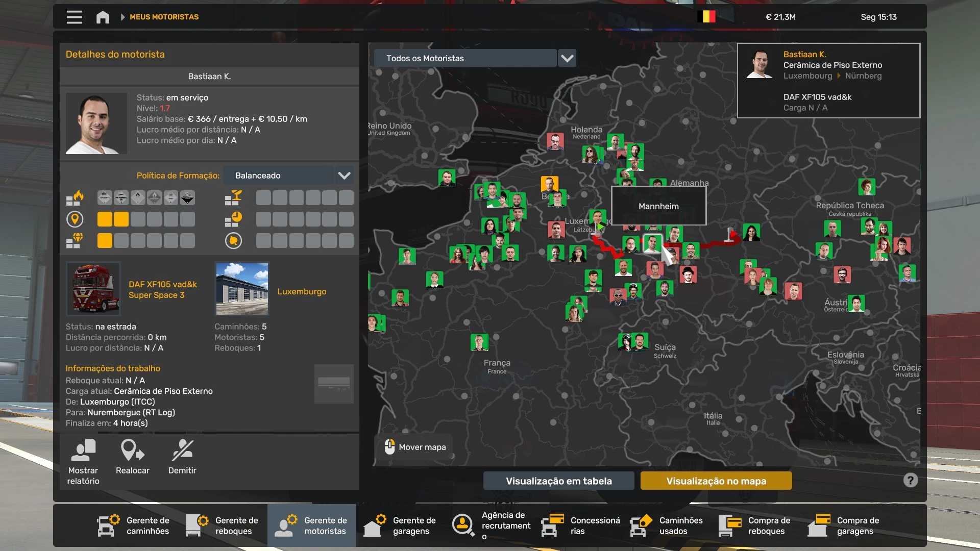Click the DAF truck thumbnail

pos(93,289)
